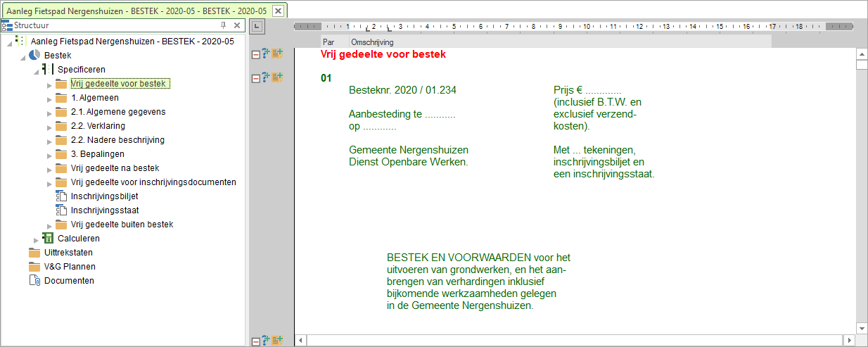
Task: Click the Uittrekstaten folder icon
Action: [x=34, y=253]
